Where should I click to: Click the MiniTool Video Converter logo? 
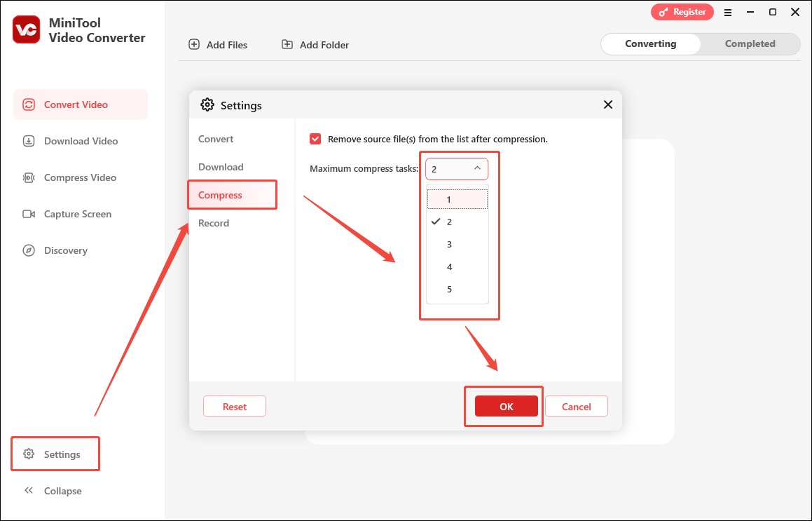[27, 29]
